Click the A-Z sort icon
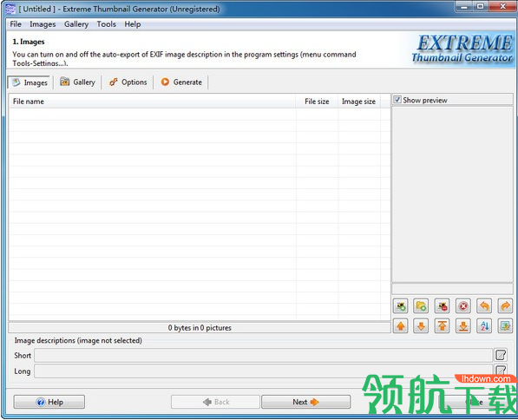518x420 pixels. 484,326
